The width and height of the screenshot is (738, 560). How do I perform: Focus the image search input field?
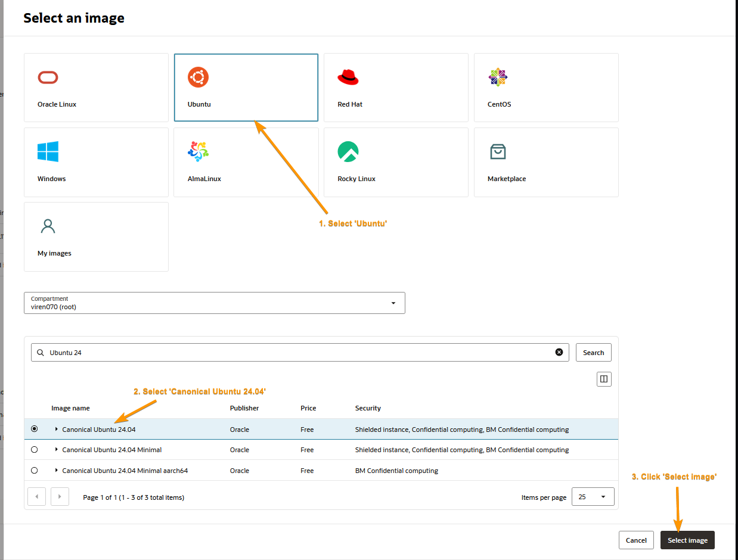point(300,352)
